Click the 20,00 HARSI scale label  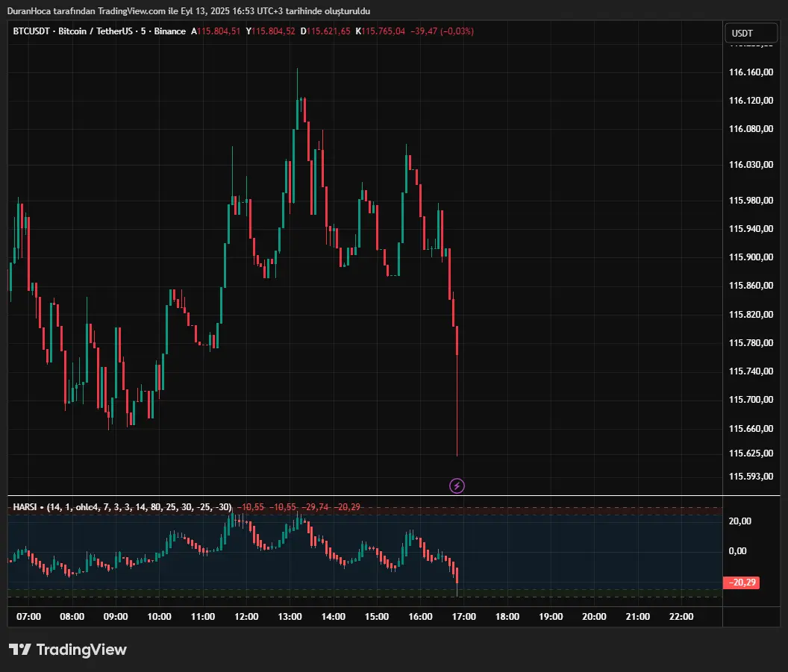tap(739, 521)
